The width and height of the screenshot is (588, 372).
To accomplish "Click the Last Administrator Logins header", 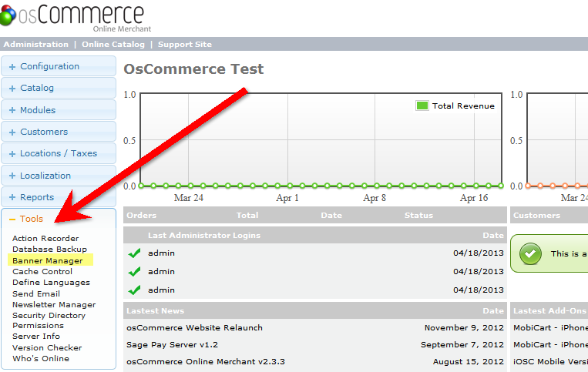I will point(204,235).
